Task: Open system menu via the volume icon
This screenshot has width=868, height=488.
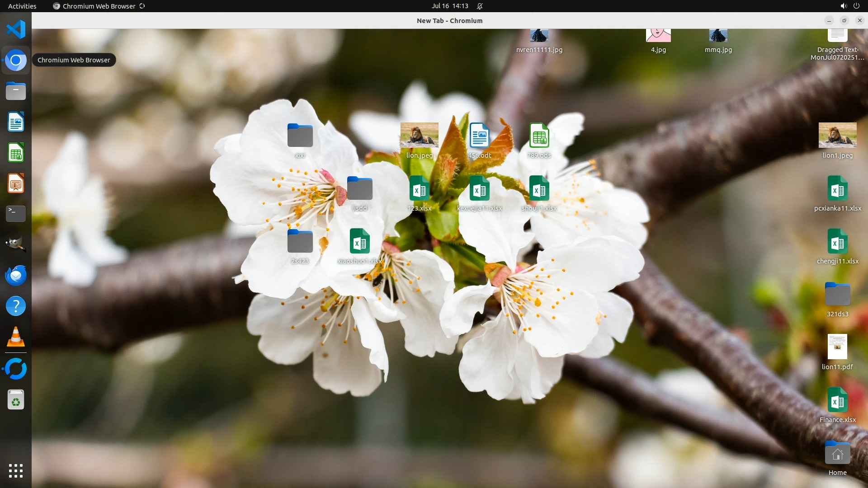Action: click(844, 6)
